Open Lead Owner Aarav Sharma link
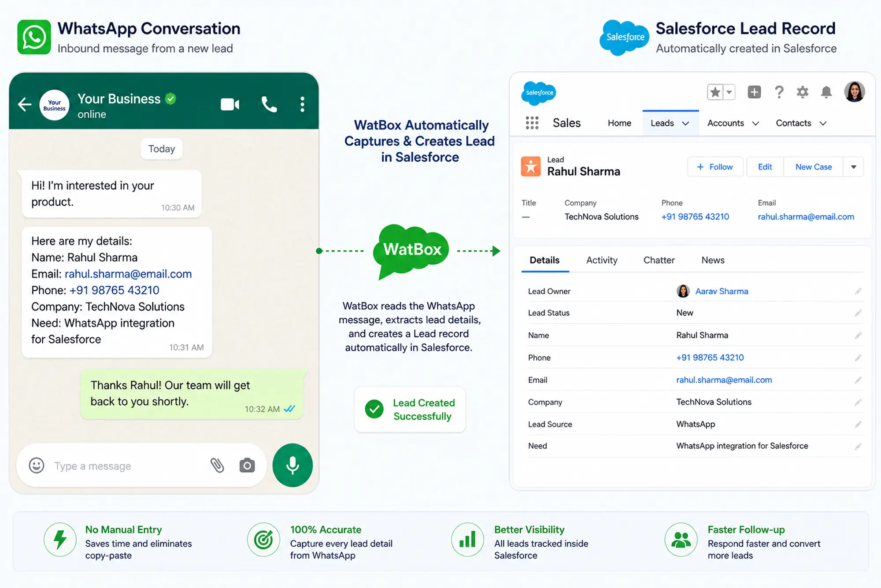This screenshot has width=881, height=588. 722,291
